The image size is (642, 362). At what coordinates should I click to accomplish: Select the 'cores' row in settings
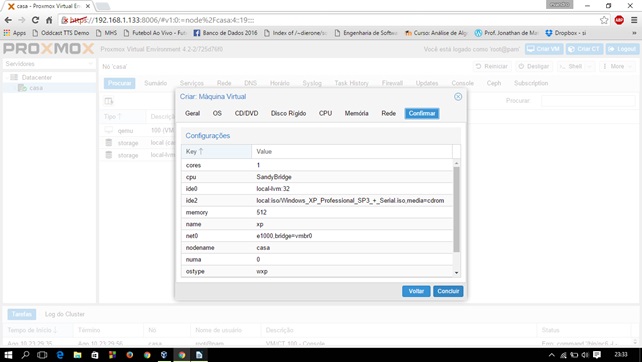click(317, 165)
